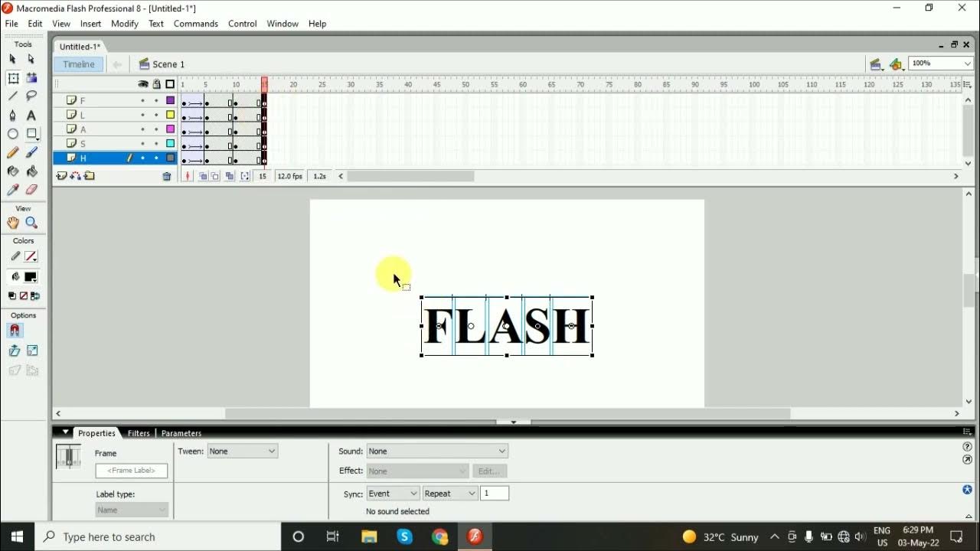Click layer F purple outline color box

click(x=171, y=100)
